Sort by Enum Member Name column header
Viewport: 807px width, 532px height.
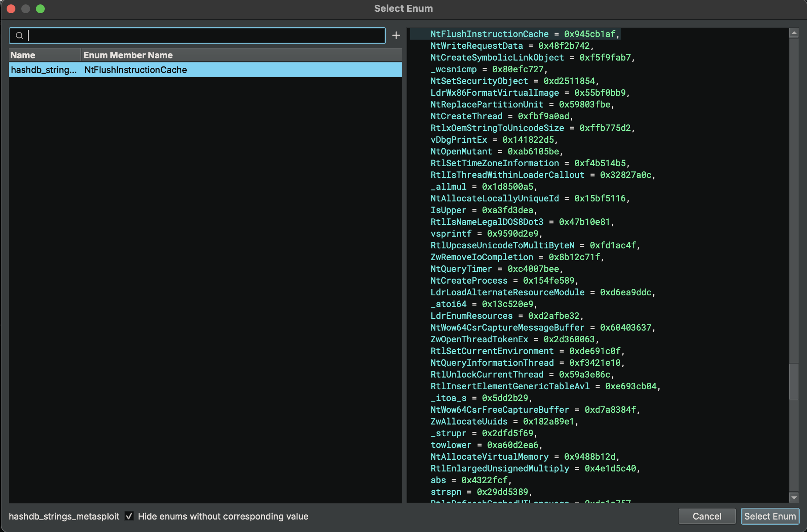pyautogui.click(x=241, y=55)
